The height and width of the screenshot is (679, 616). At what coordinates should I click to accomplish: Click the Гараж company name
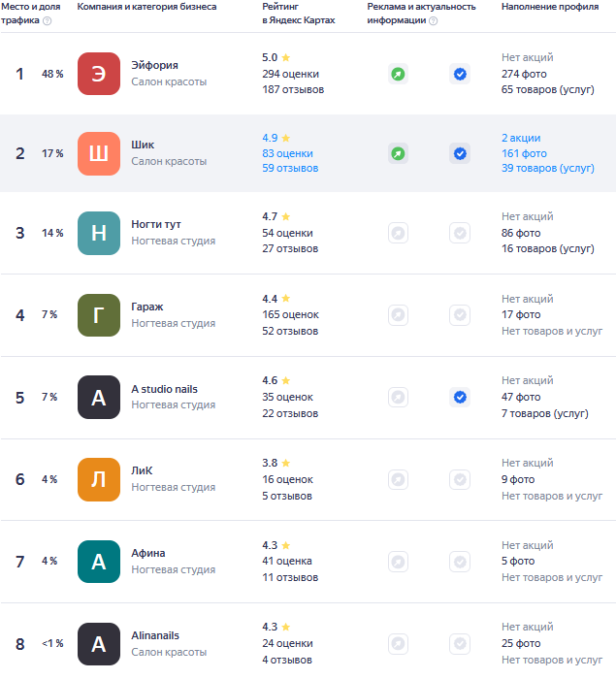[147, 307]
